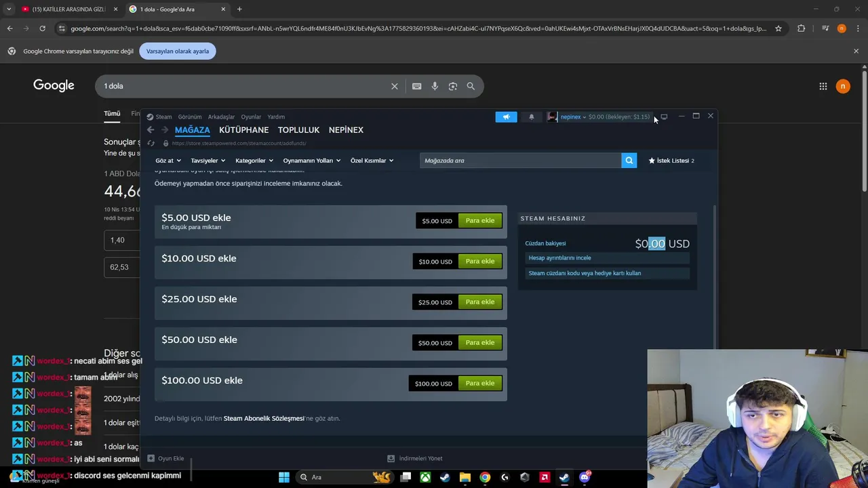
Task: Open Chrome extensions puzzle icon
Action: 801,28
